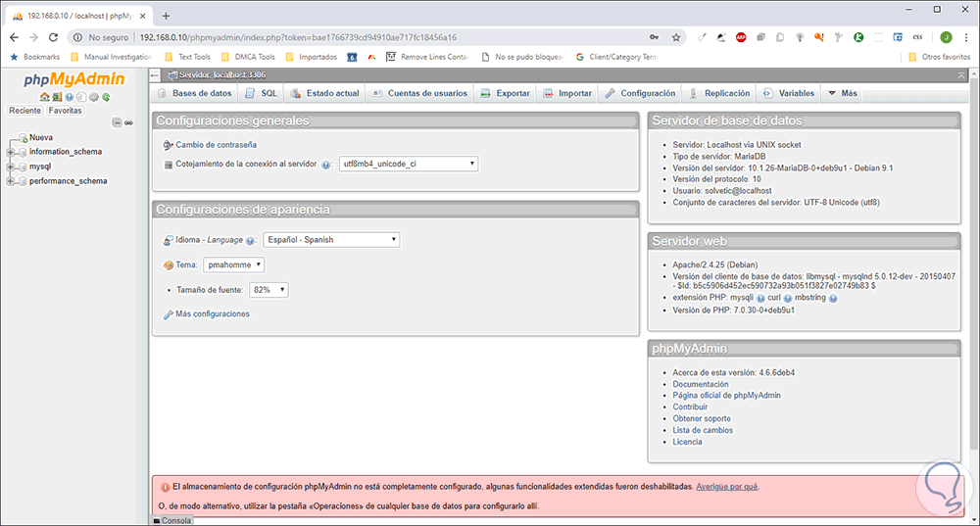
Task: Open a new browser tab with plus button
Action: [166, 16]
